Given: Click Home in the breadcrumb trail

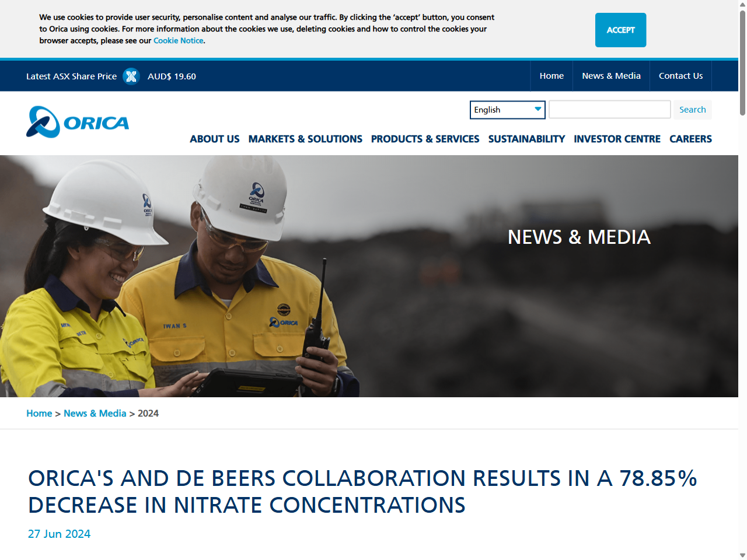Looking at the screenshot, I should pos(39,413).
